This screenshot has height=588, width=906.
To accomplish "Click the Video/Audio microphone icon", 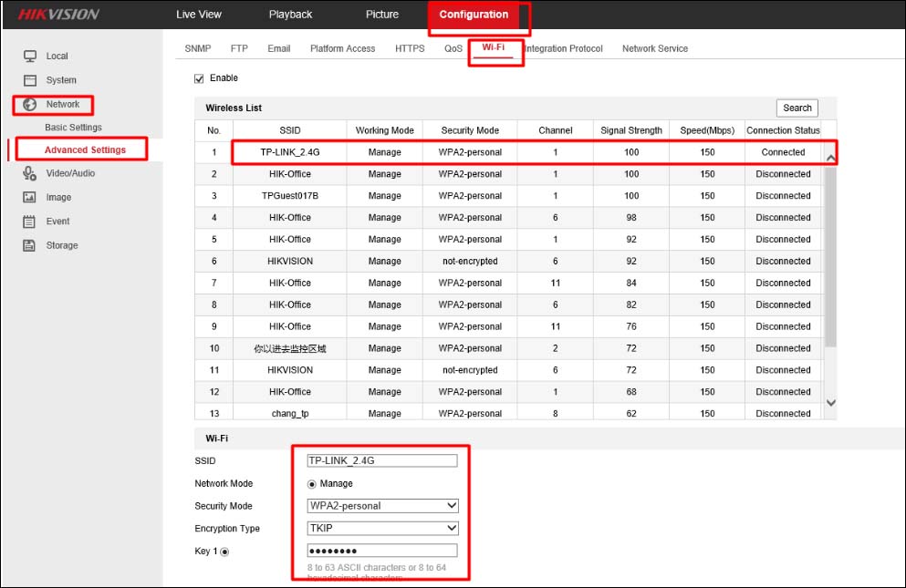I will click(x=29, y=173).
